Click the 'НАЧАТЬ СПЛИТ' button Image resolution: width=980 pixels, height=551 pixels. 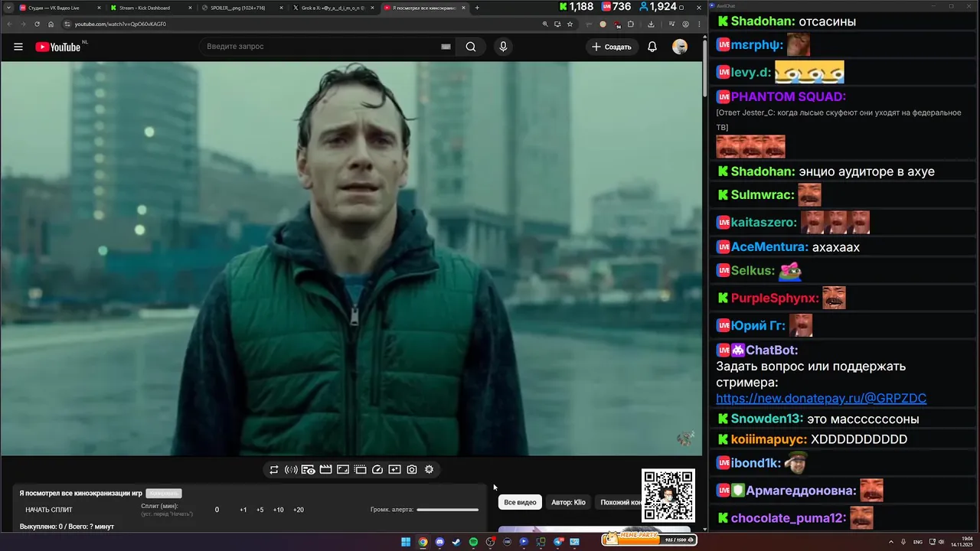click(x=49, y=510)
